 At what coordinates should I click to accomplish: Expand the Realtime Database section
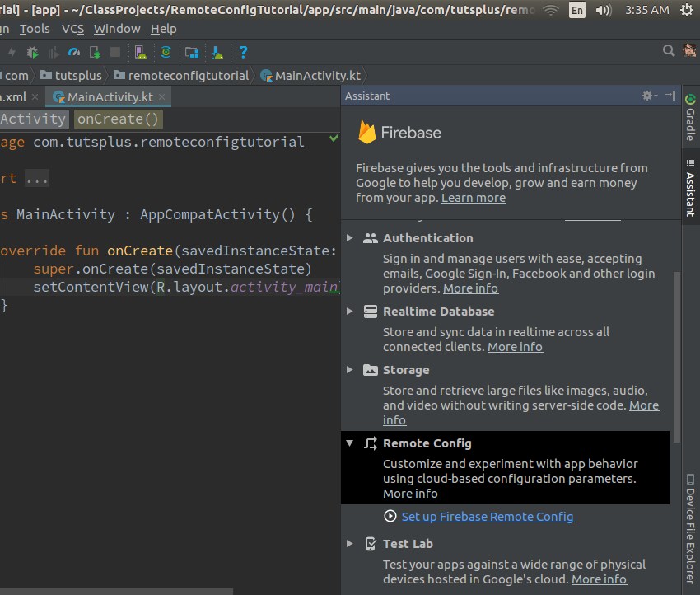tap(350, 312)
